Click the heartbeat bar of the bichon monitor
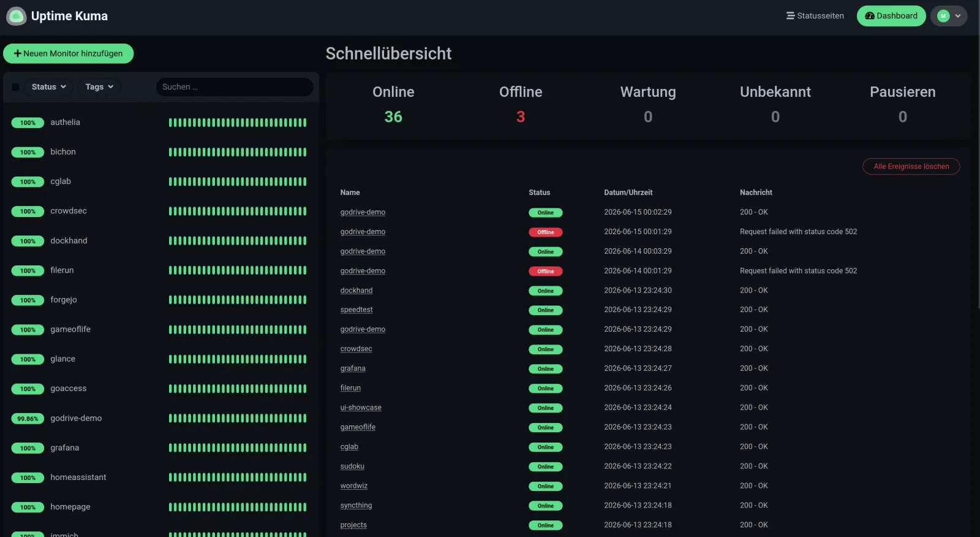This screenshot has height=537, width=980. coord(238,152)
